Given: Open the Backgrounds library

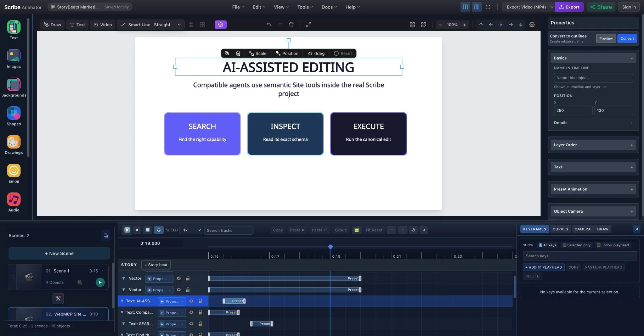Looking at the screenshot, I should [x=14, y=87].
